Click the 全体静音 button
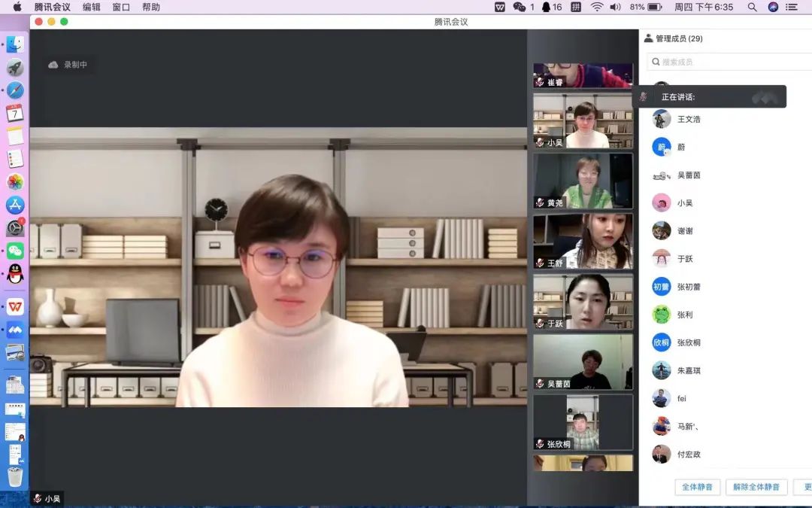This screenshot has width=812, height=508. pyautogui.click(x=697, y=487)
